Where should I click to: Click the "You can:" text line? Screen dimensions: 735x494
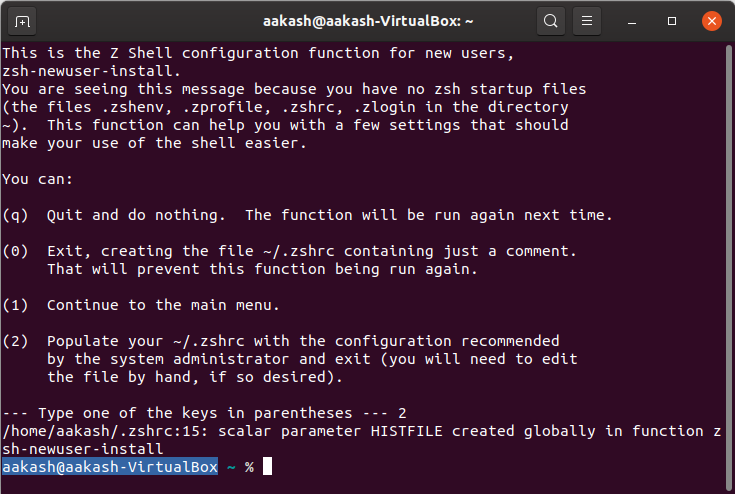click(x=37, y=179)
